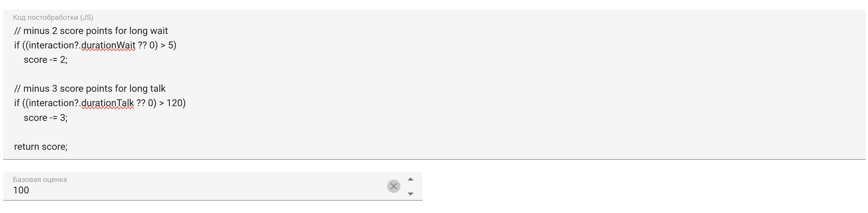Screen dimensions: 868x213
Task: Click the blank line above long talk comment
Action: 101,74
